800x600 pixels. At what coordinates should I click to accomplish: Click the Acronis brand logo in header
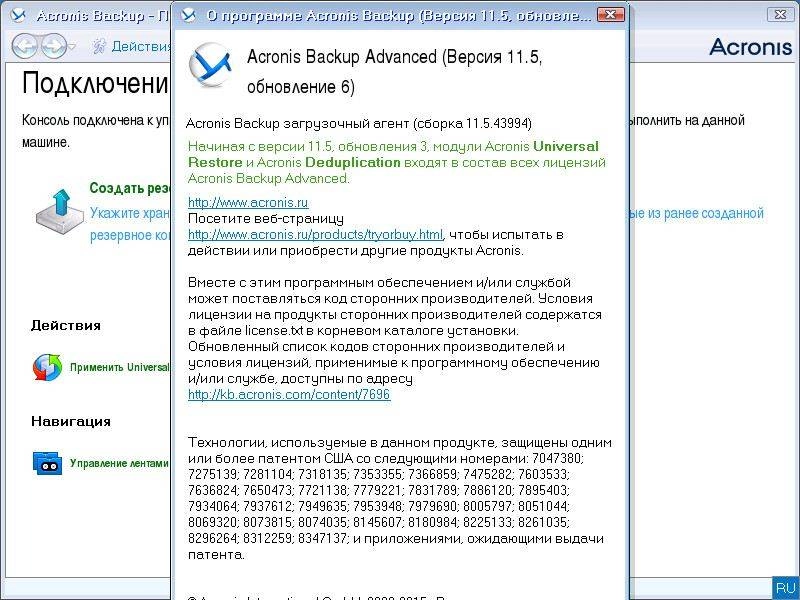tap(751, 46)
